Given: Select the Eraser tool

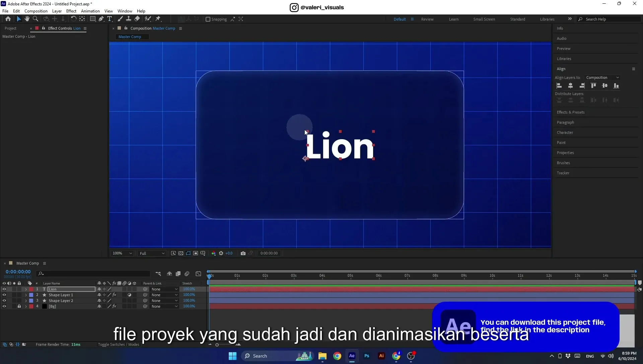Looking at the screenshot, I should coord(137,19).
